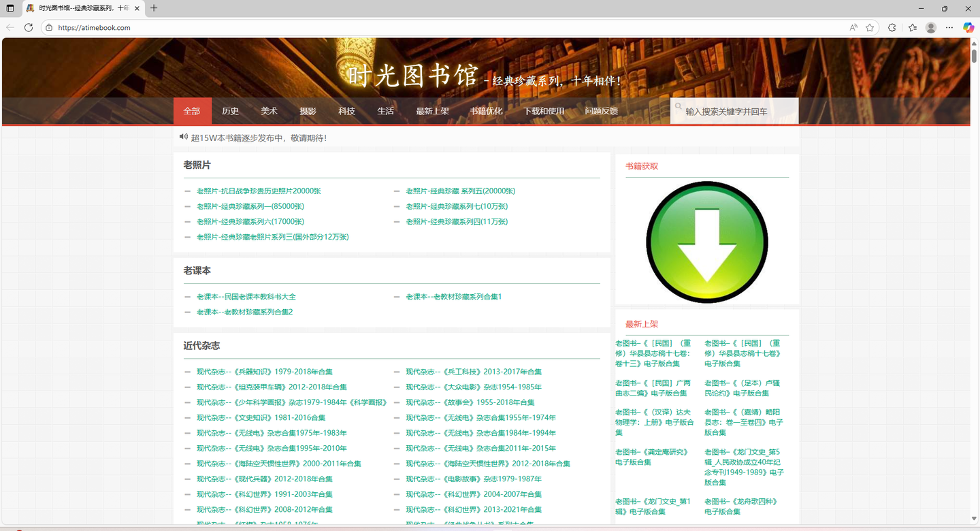Screen dimensions: 980x531
Task: Click the green download arrow image
Action: click(707, 242)
